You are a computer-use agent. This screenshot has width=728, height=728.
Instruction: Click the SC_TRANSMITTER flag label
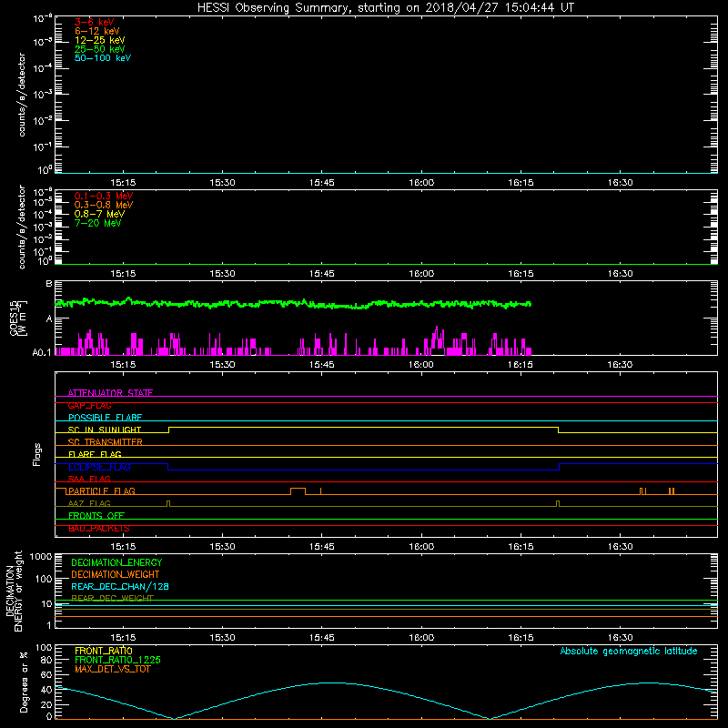click(x=105, y=442)
